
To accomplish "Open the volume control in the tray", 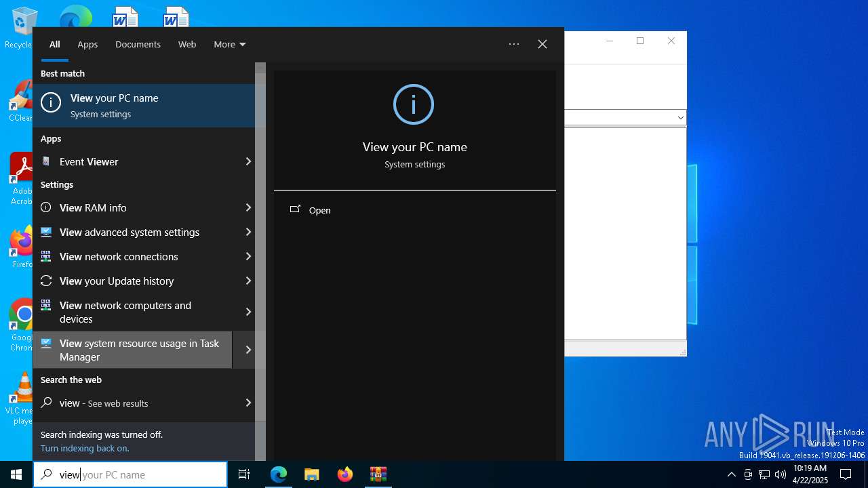I will pos(781,474).
